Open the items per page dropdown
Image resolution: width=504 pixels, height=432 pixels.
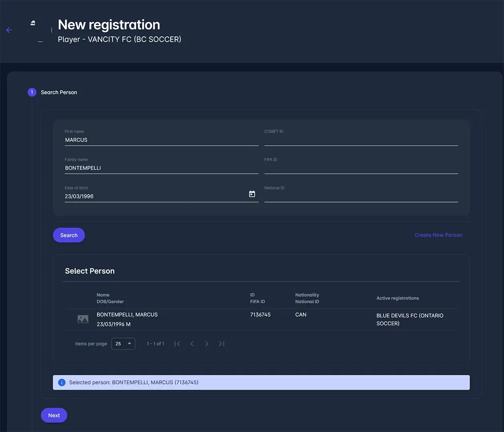pyautogui.click(x=123, y=344)
